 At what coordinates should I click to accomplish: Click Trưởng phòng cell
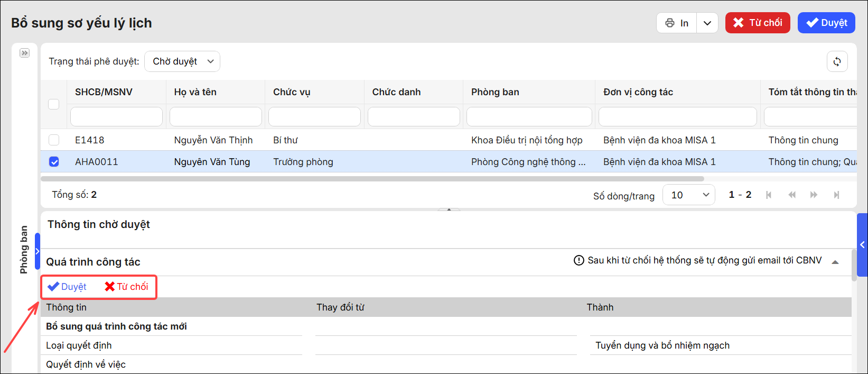tap(303, 162)
